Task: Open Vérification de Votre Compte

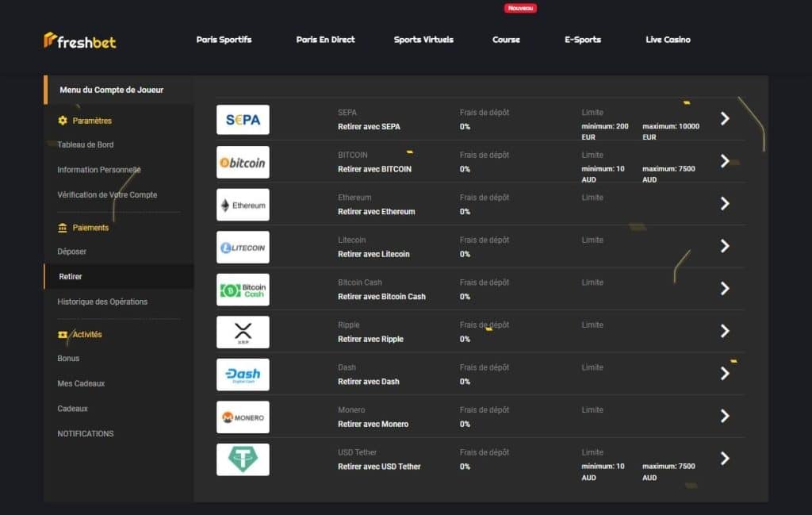Action: (107, 194)
